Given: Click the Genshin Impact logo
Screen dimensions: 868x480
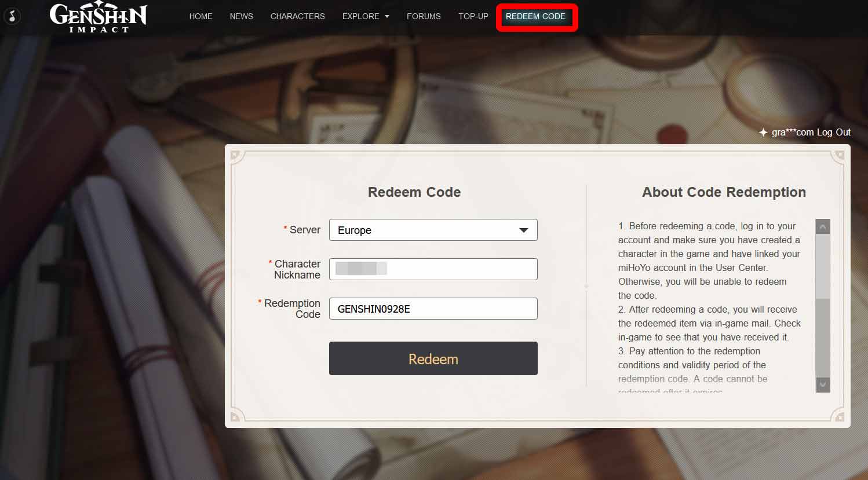Looking at the screenshot, I should tap(99, 17).
